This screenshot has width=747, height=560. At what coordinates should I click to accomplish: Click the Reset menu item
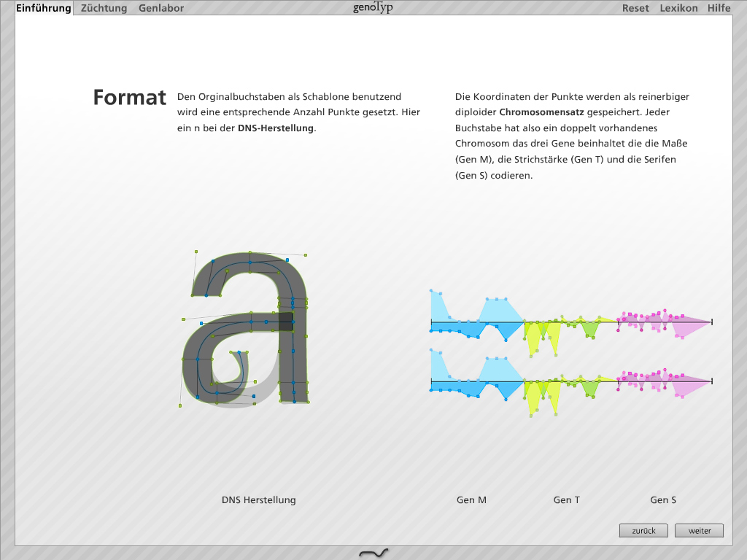635,8
